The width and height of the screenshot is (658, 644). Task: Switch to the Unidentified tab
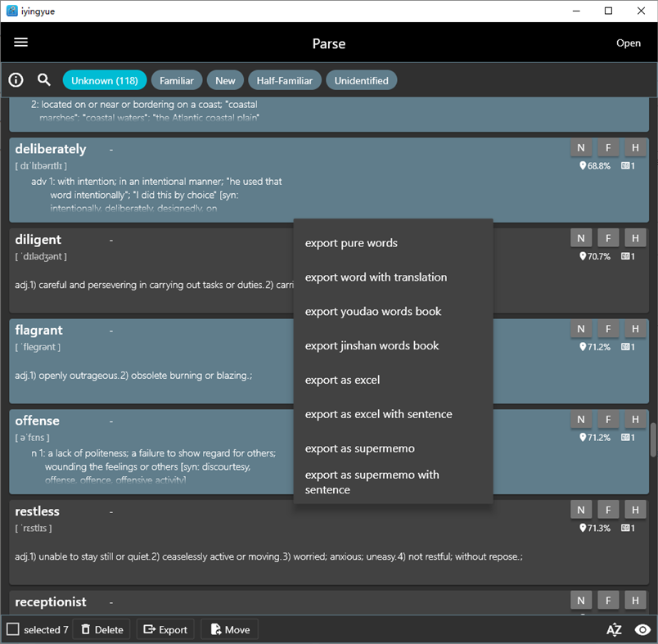361,79
